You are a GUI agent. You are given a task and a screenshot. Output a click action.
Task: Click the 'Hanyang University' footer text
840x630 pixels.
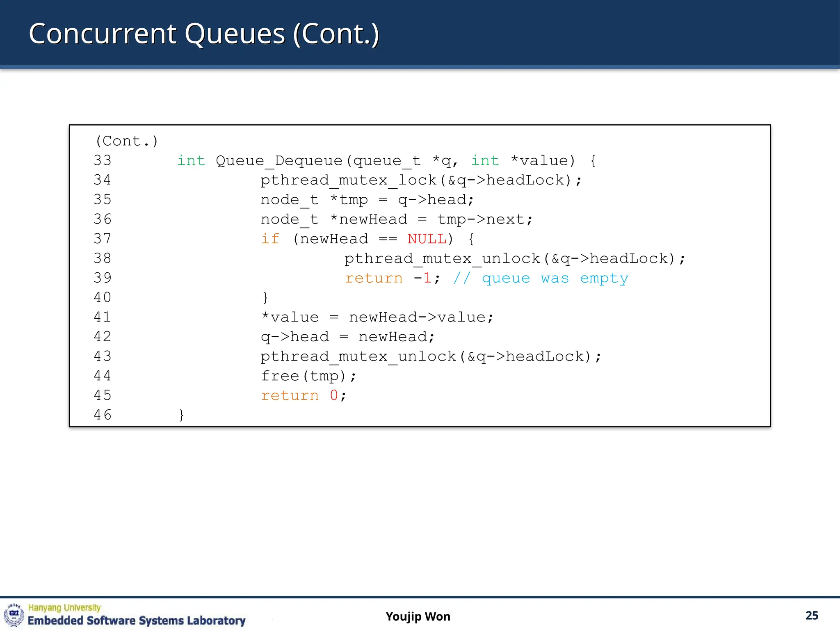[64, 607]
